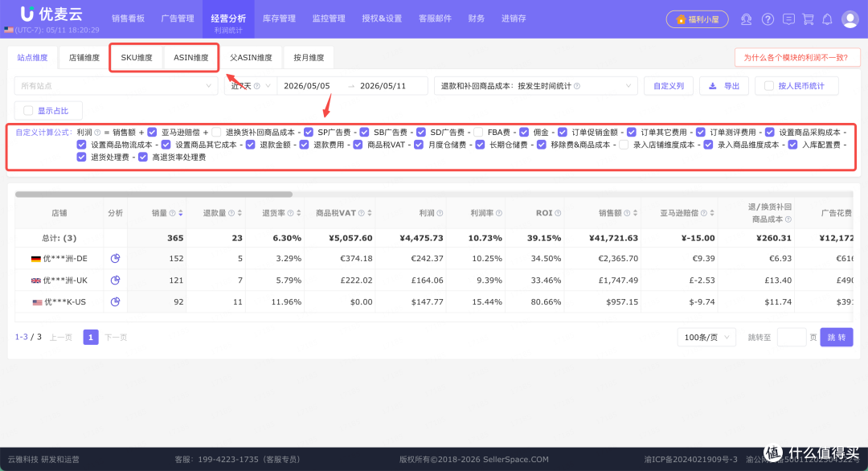This screenshot has width=868, height=471.
Task: Enable 退换货补回商品成本 checkbox
Action: click(216, 133)
